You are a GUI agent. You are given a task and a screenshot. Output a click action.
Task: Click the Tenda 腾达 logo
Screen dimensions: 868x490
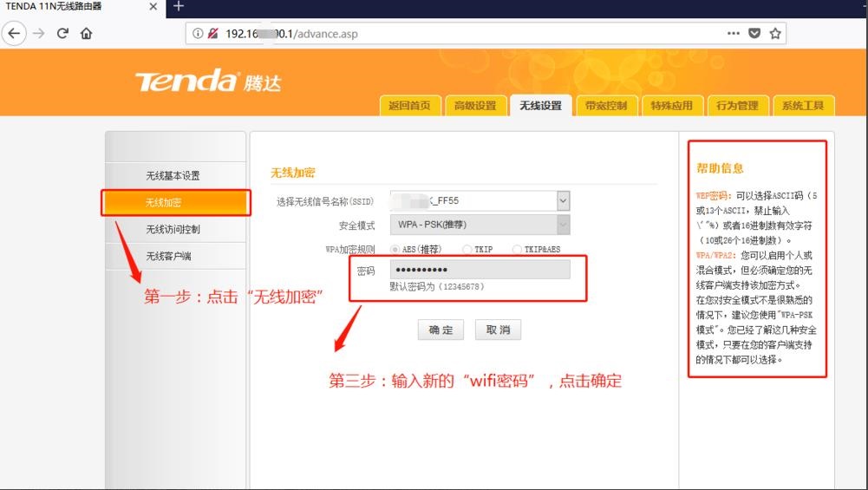209,82
